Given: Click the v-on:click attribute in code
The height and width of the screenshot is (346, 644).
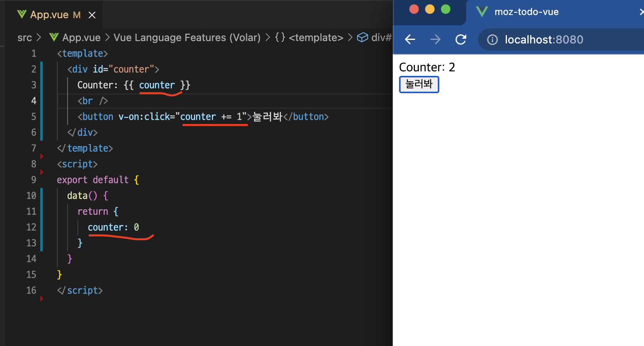Looking at the screenshot, I should 144,117.
